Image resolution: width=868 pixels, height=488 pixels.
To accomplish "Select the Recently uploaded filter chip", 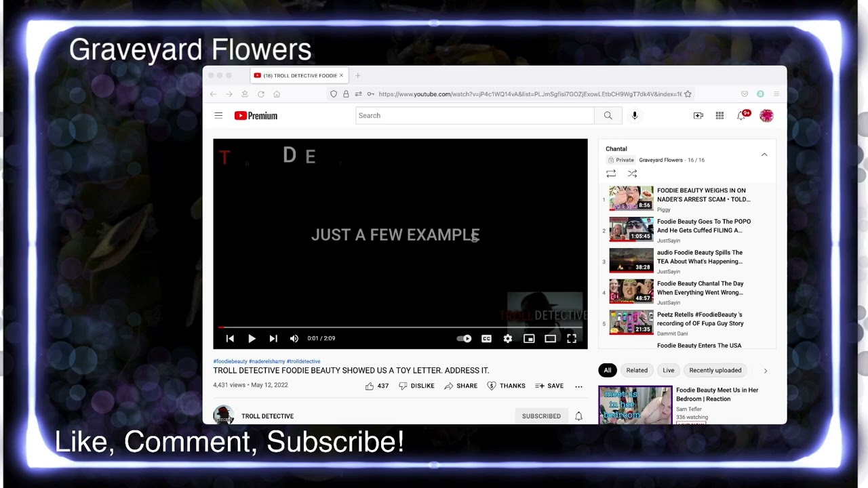I will click(715, 370).
